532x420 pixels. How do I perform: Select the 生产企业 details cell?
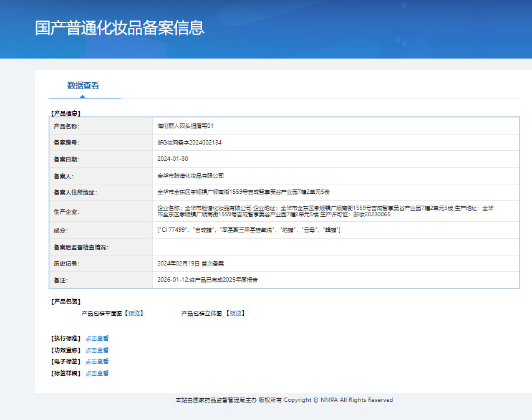point(336,211)
